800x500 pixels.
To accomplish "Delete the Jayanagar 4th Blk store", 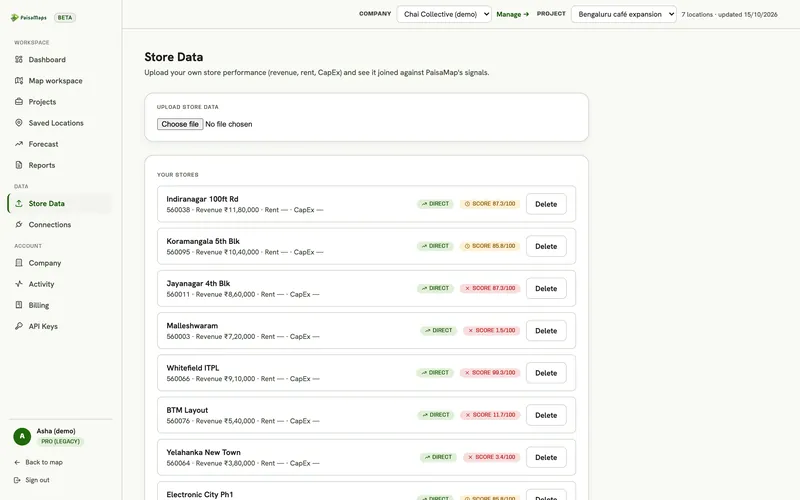I will pos(546,288).
